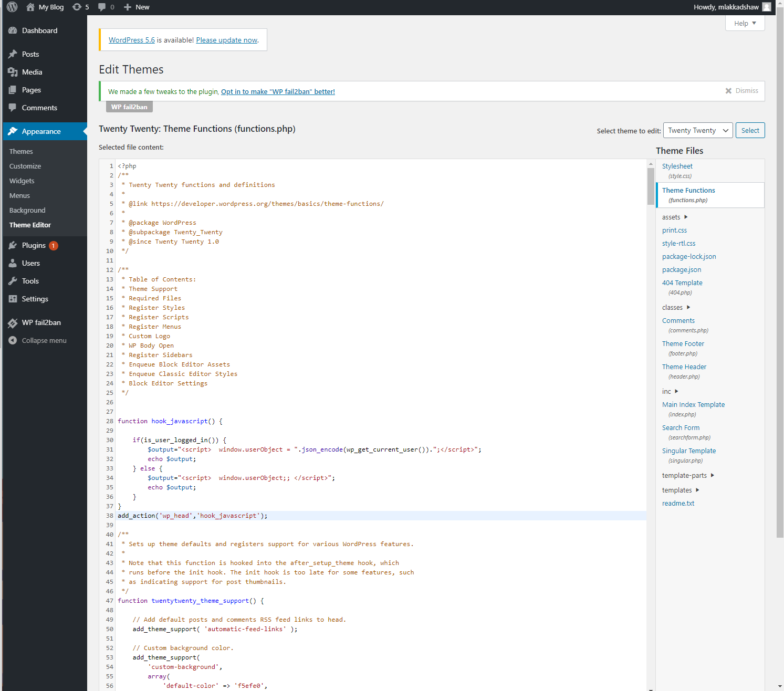Click the Pages document icon
Image resolution: width=784 pixels, height=691 pixels.
pyautogui.click(x=13, y=90)
